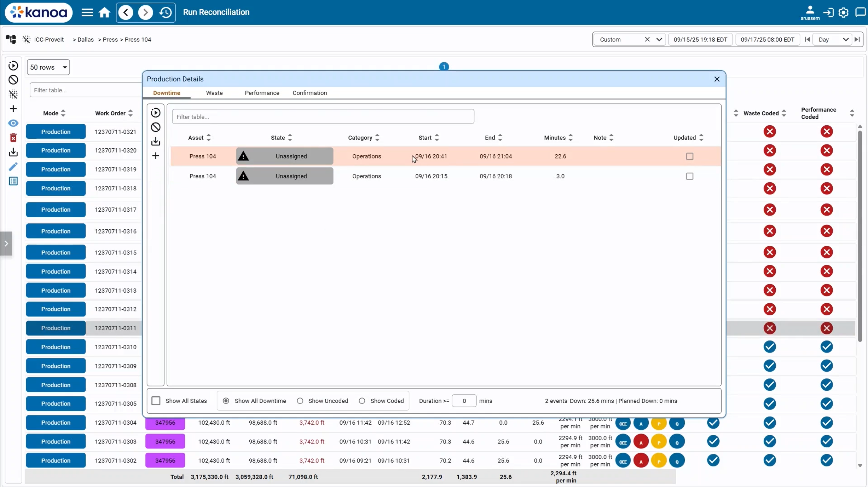Screen dimensions: 868x487
Task: Toggle the eye visibility icon in sidebar
Action: (13, 123)
